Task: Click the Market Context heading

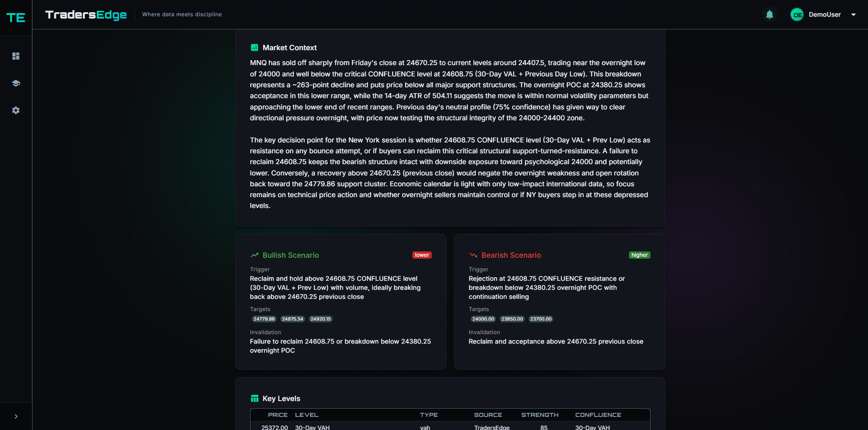Action: 289,47
